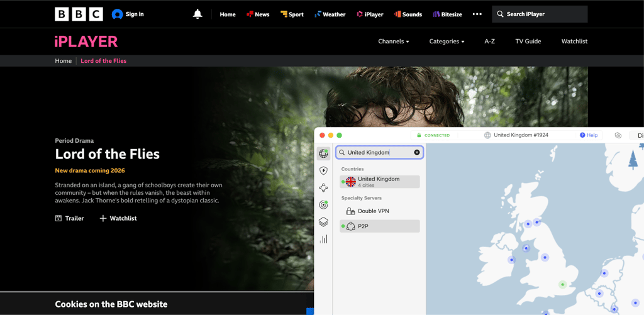Click the BBC logo blocks
Viewport: 644px width, 315px height.
[x=79, y=14]
